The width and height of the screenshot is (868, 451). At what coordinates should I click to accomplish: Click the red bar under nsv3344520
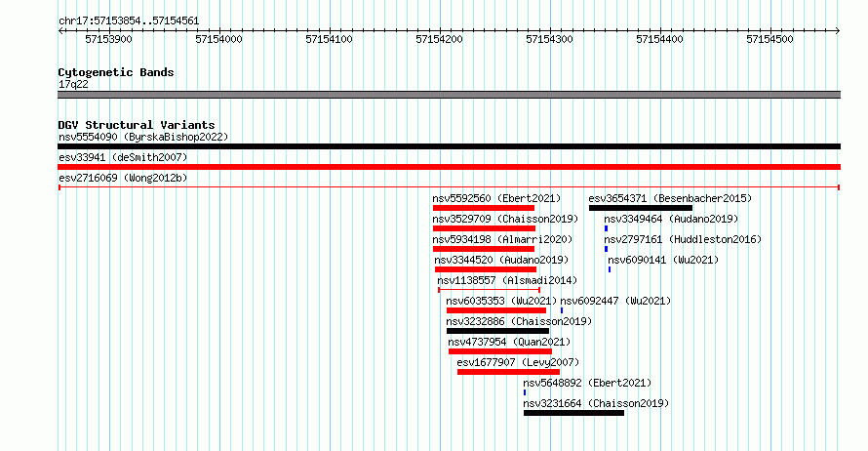tap(486, 269)
